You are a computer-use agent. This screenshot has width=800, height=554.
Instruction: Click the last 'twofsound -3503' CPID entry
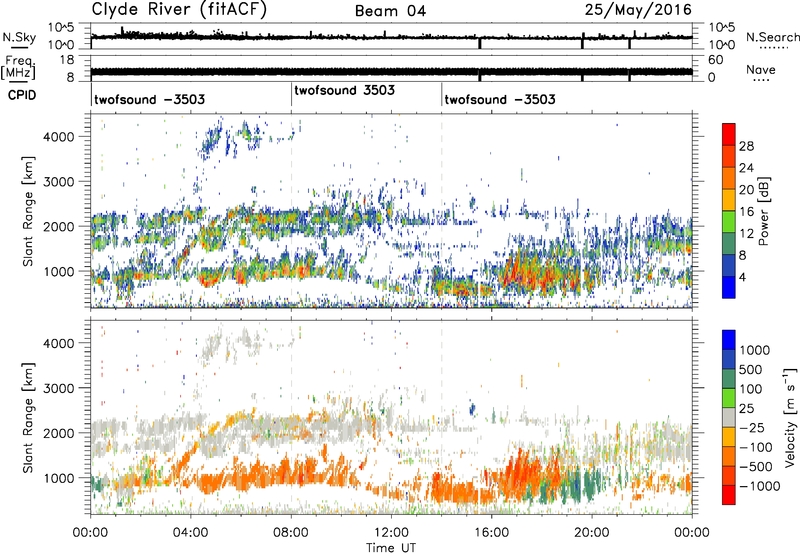(x=500, y=99)
